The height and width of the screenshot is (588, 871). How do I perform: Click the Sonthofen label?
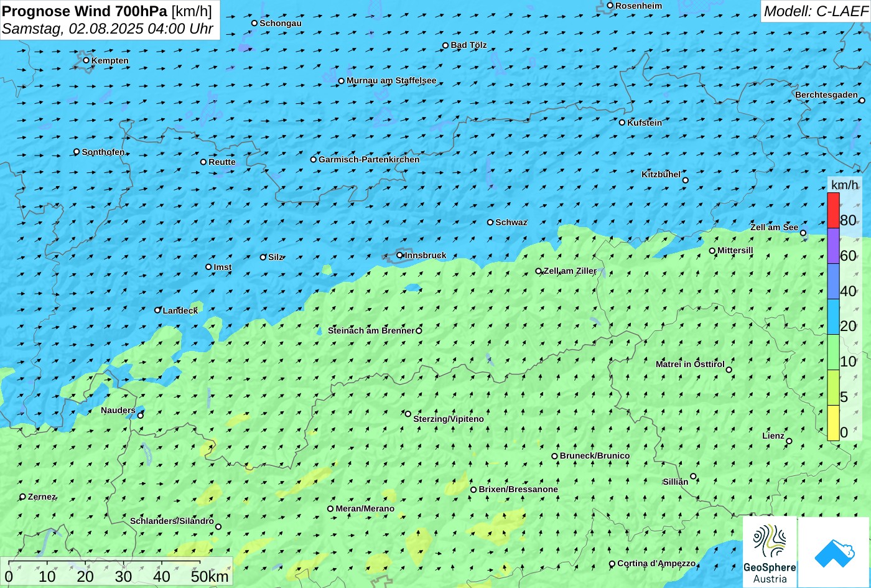(103, 152)
